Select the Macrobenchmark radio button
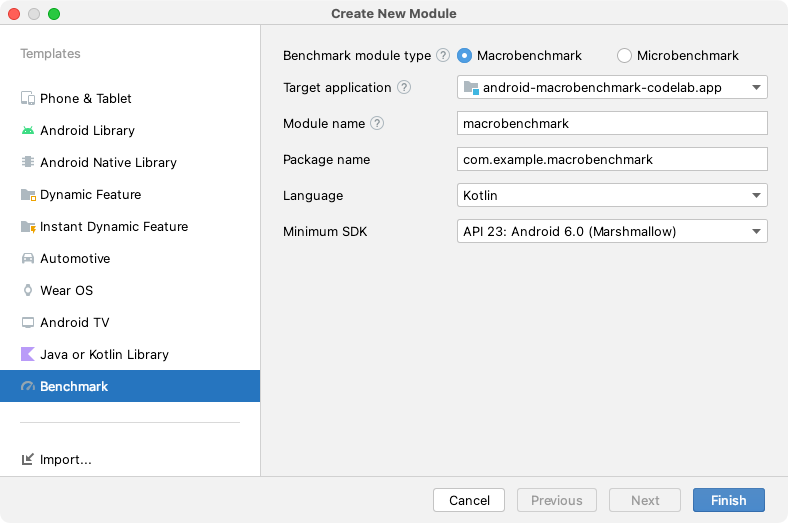788x523 pixels. coord(465,56)
